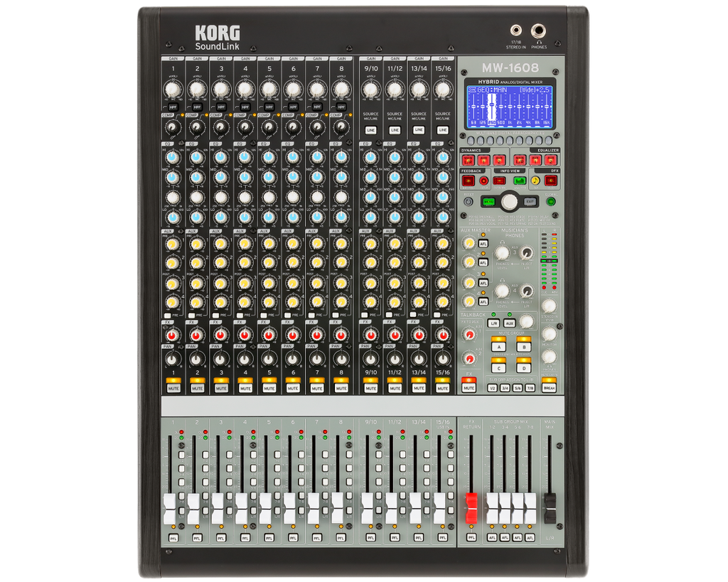
Task: Click the green INFO VIEW analyzer button
Action: pyautogui.click(x=520, y=180)
